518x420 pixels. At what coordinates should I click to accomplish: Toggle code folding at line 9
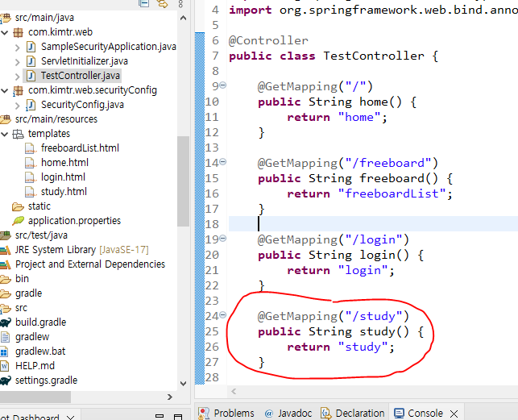click(223, 85)
